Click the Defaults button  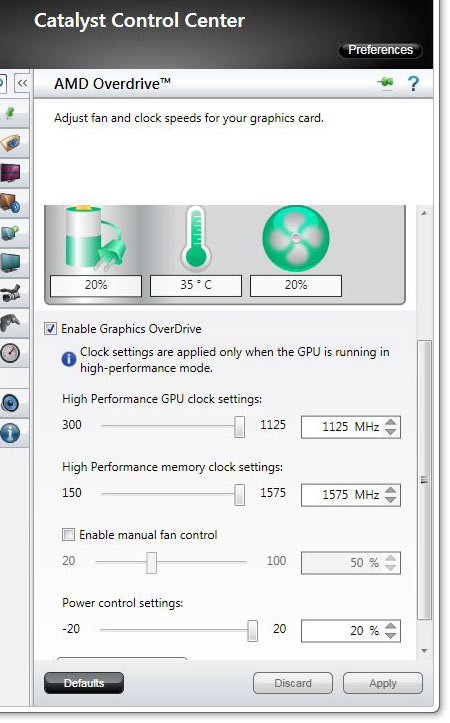[x=84, y=683]
